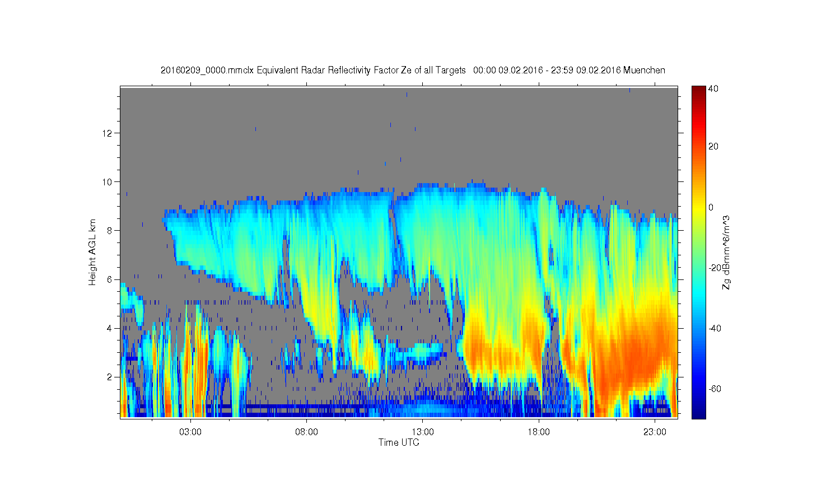This screenshot has width=840, height=504.
Task: Click the height tick label 2
Action: 110,377
